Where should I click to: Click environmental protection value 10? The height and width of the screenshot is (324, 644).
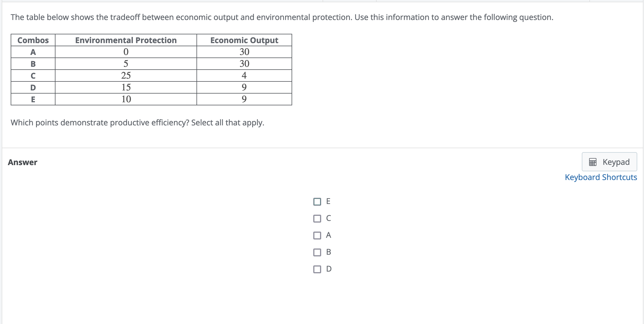126,99
